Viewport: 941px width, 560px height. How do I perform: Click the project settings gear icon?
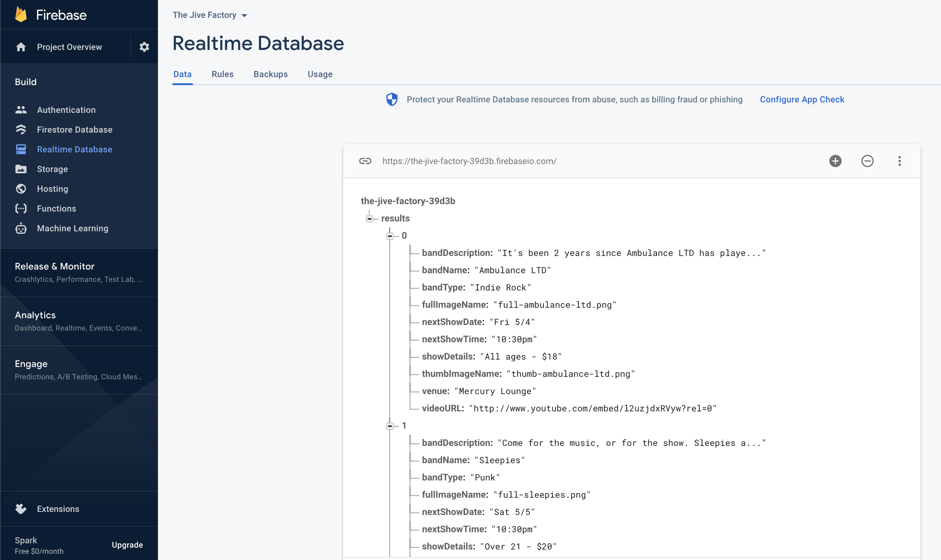pyautogui.click(x=144, y=47)
